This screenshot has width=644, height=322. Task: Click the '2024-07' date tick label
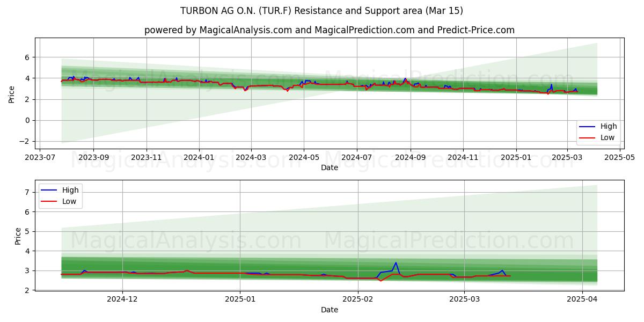pyautogui.click(x=357, y=158)
